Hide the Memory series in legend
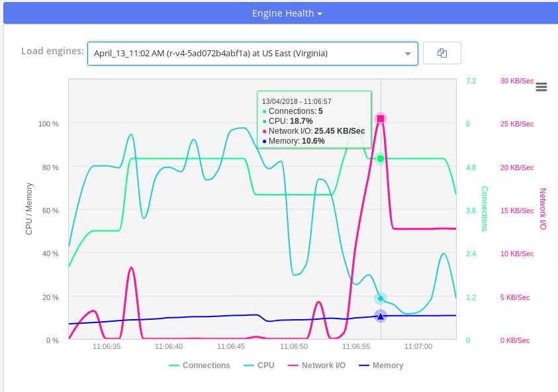This screenshot has height=392, width=558. pyautogui.click(x=381, y=366)
